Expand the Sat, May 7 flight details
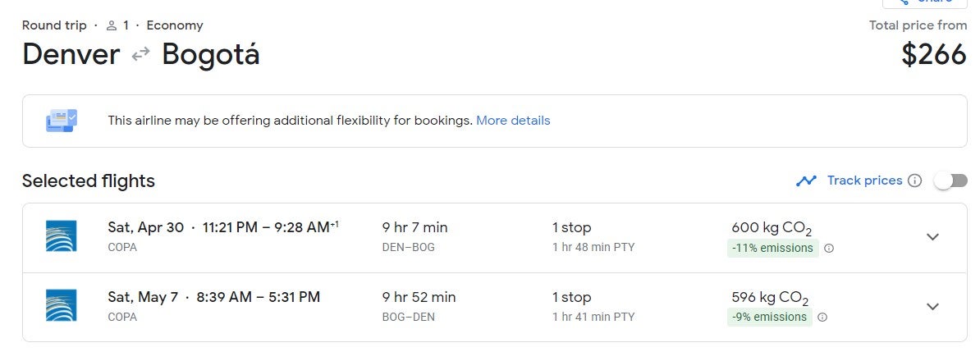Screen dimensions: 980x352 point(932,306)
